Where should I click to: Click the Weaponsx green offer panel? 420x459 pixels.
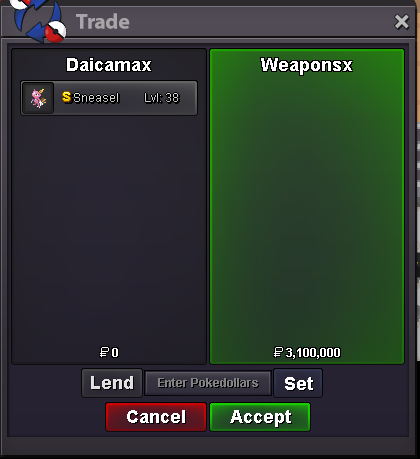pos(307,206)
